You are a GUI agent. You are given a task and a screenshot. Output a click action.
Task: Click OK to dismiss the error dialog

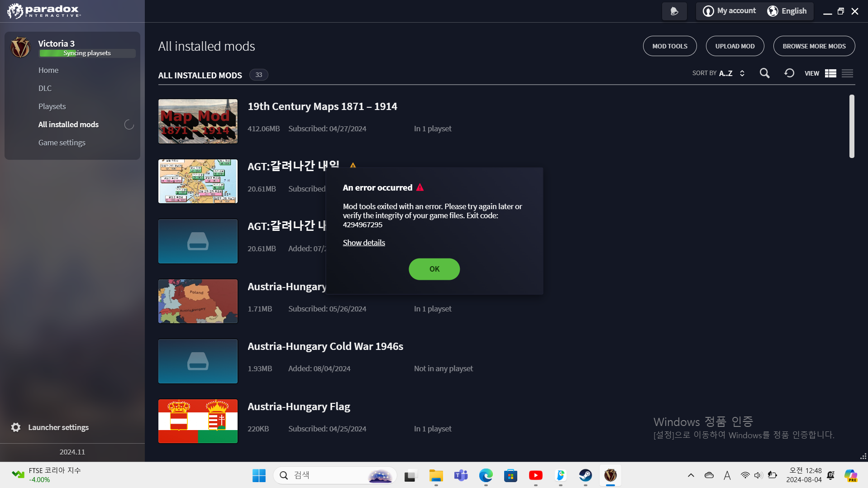[x=434, y=269]
